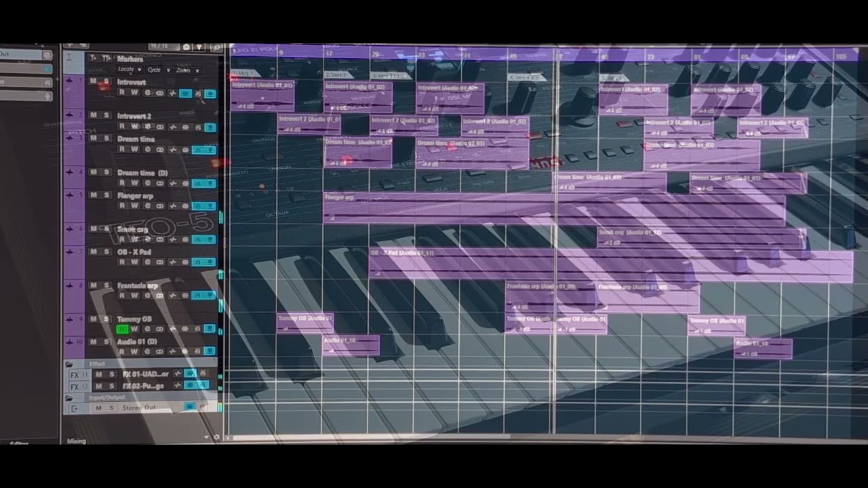This screenshot has width=868, height=488.
Task: Click the track filter funnel icon
Action: [x=199, y=47]
